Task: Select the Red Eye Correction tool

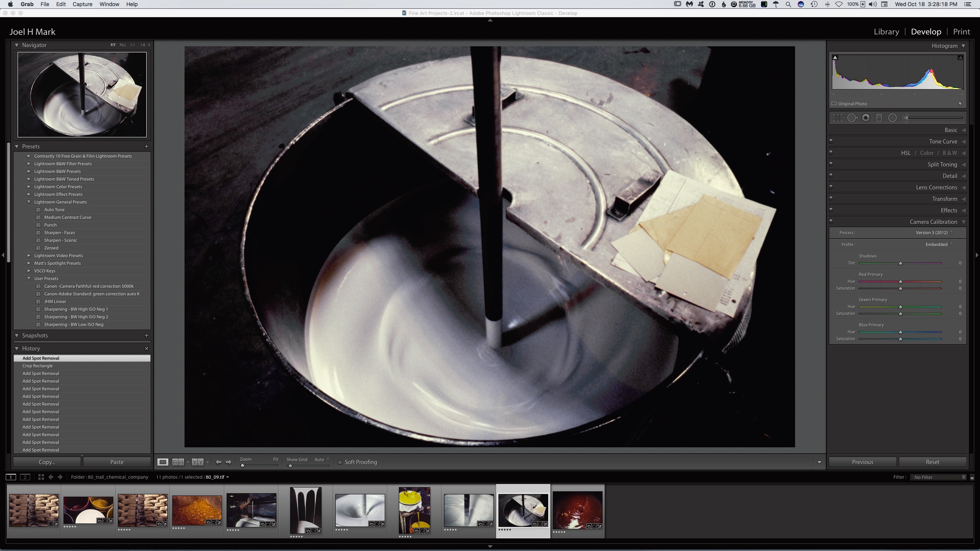Action: point(866,118)
